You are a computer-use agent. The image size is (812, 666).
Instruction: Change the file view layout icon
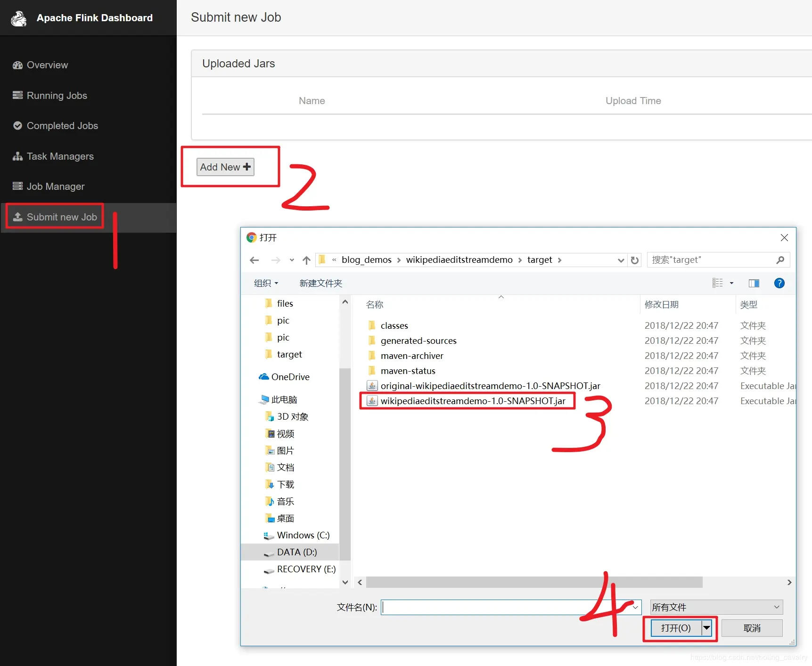[717, 283]
